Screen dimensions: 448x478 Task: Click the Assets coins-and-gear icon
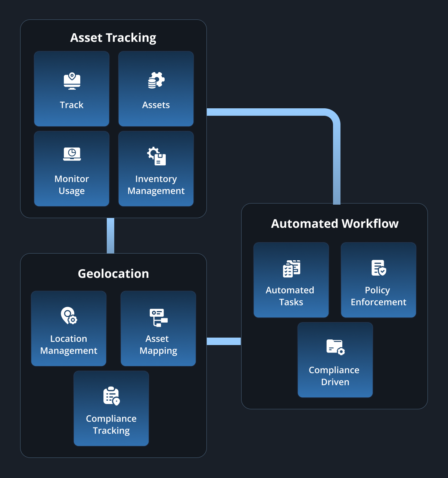(x=156, y=80)
